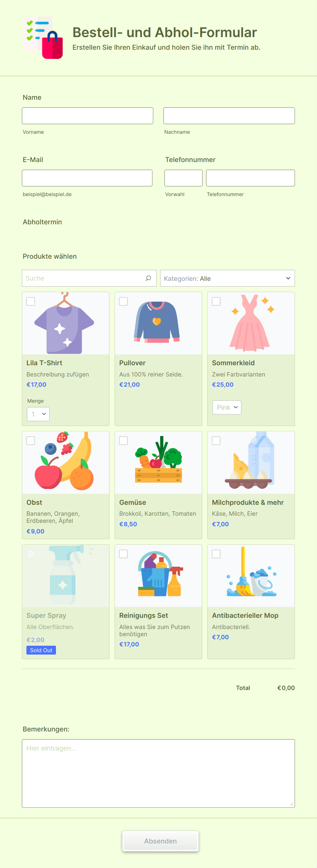Enable the Milchprodukte & mehr checkbox
Screen dimensions: 317x868
point(216,441)
